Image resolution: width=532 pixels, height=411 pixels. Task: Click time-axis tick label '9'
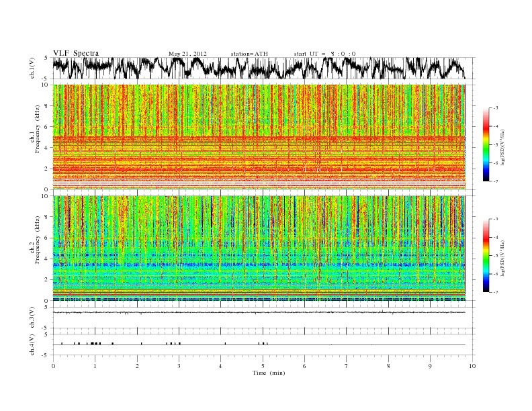click(430, 366)
